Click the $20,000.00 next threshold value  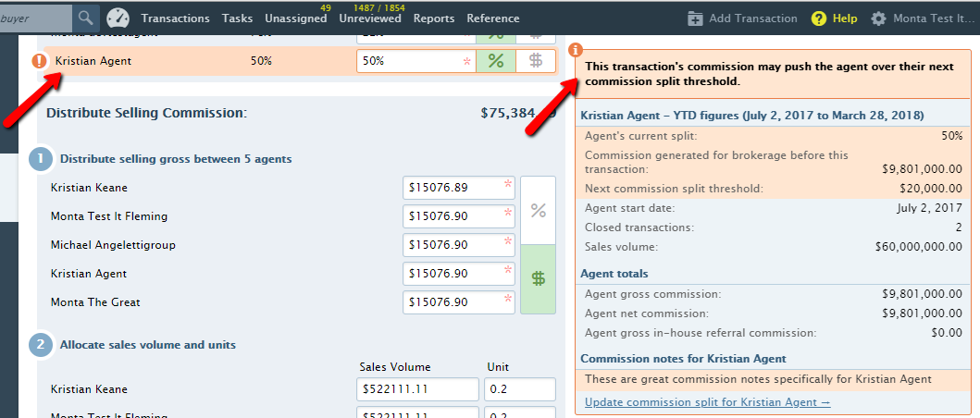[x=931, y=188]
